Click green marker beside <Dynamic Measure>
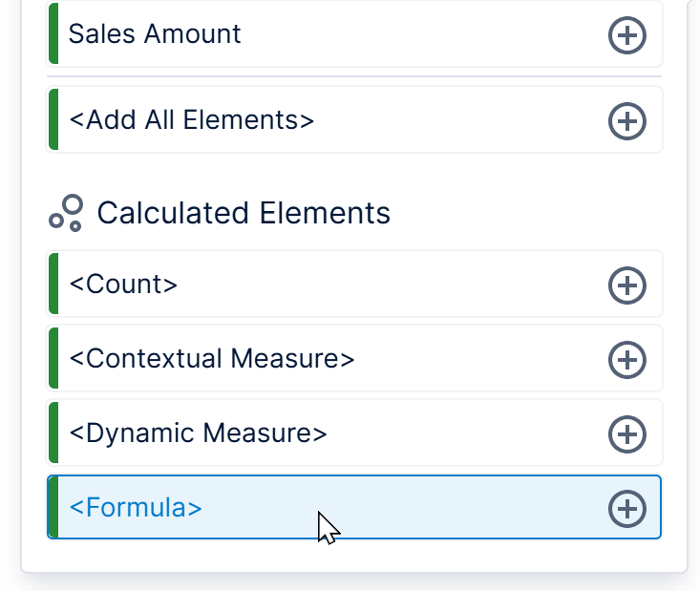Viewport: 700px width, 591px height. (x=53, y=433)
